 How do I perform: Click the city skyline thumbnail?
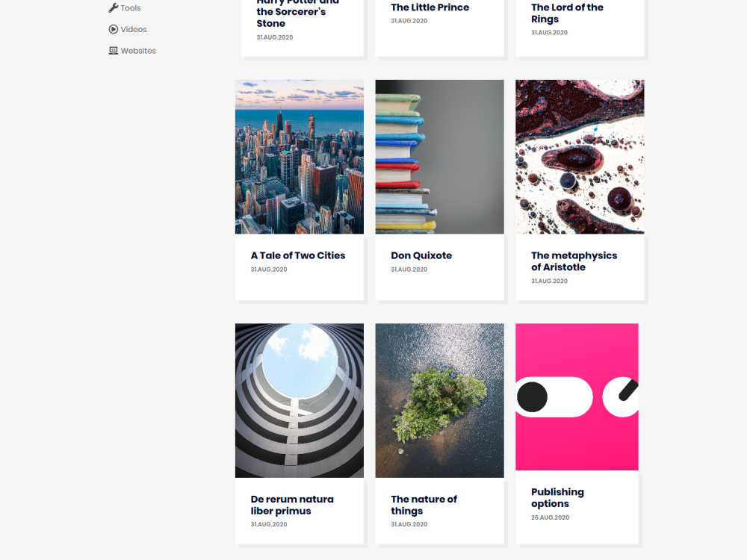click(299, 156)
